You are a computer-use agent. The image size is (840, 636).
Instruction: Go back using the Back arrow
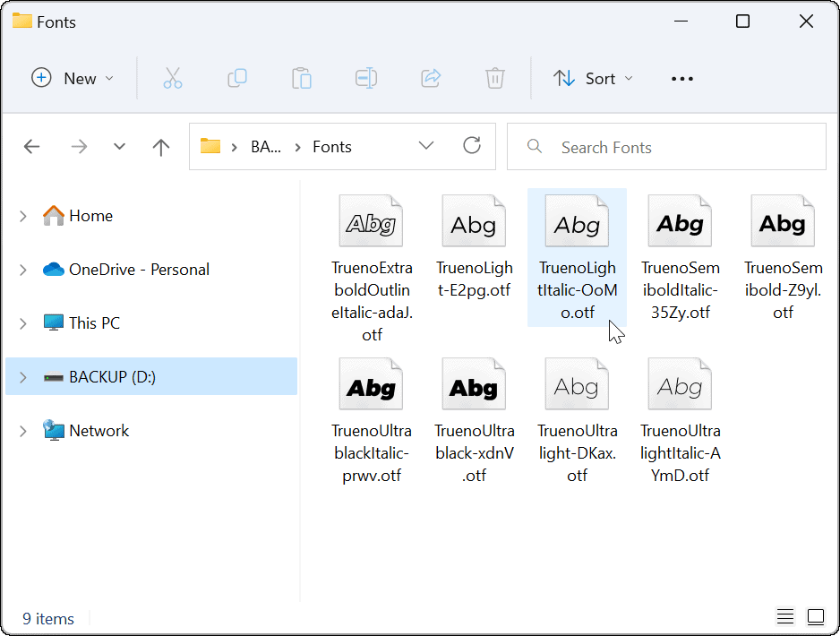(x=32, y=146)
